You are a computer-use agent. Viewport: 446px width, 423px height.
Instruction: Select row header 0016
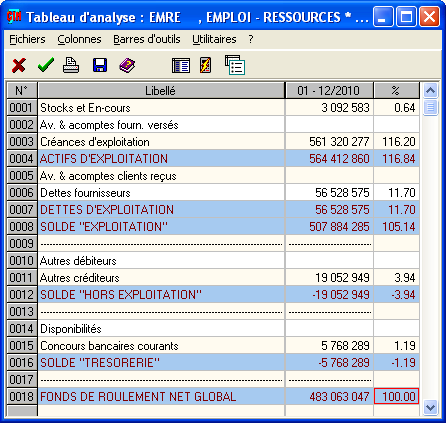(22, 363)
